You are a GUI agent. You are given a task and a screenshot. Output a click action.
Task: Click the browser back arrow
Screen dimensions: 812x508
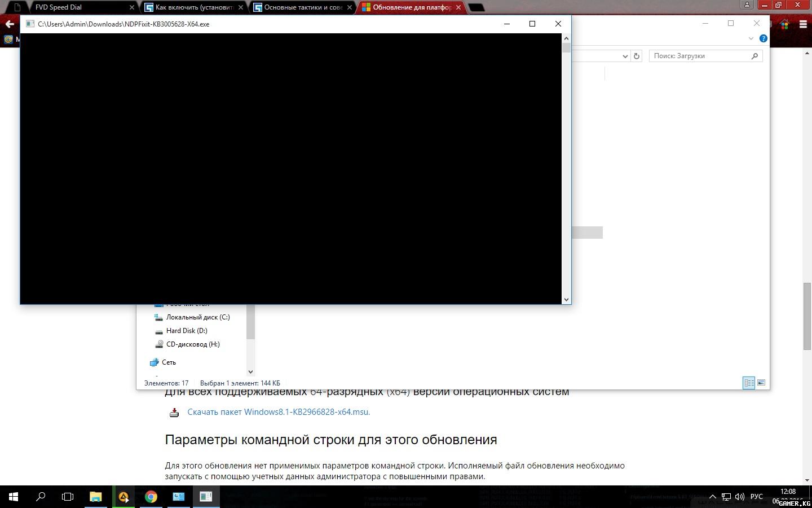pyautogui.click(x=10, y=24)
